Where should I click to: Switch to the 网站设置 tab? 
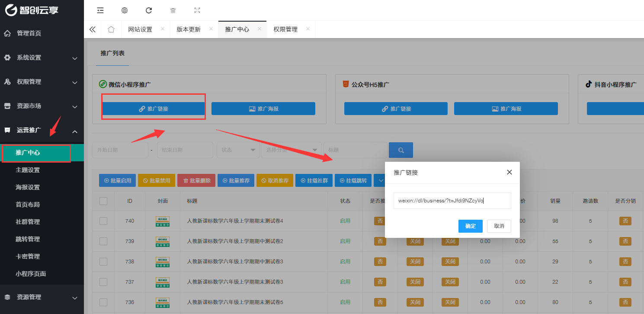point(140,29)
